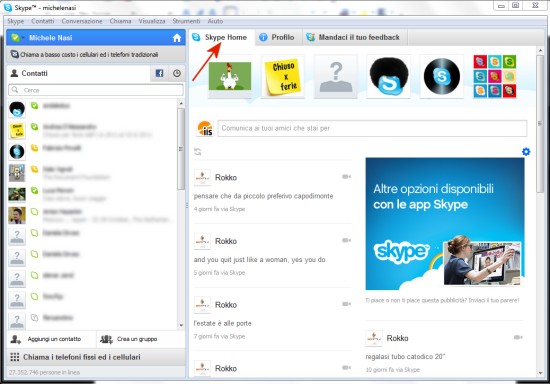Click into the Cerca contact search field

96,90
